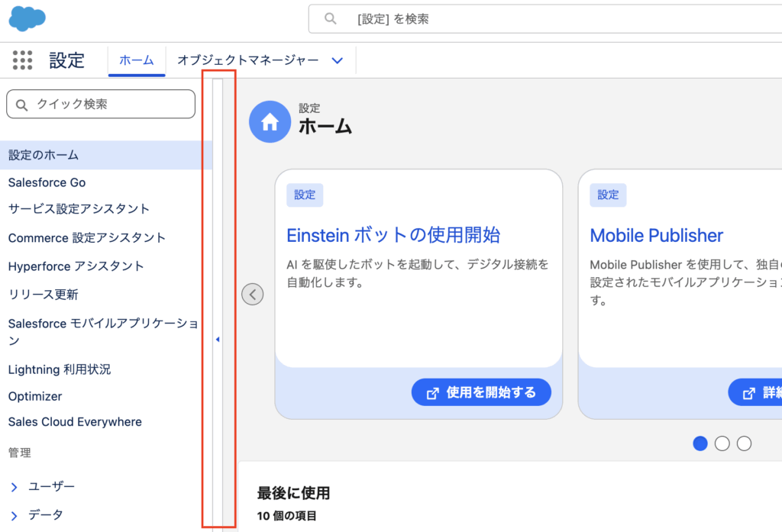Expand the データ tree section
The height and width of the screenshot is (532, 782).
(15, 515)
